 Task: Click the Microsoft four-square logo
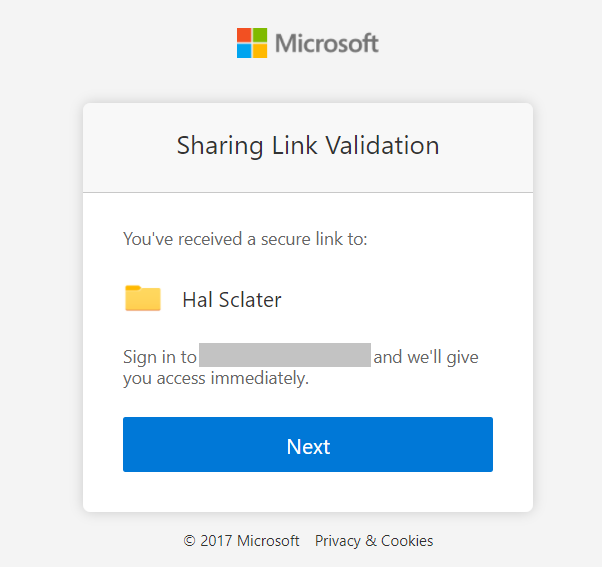[252, 43]
